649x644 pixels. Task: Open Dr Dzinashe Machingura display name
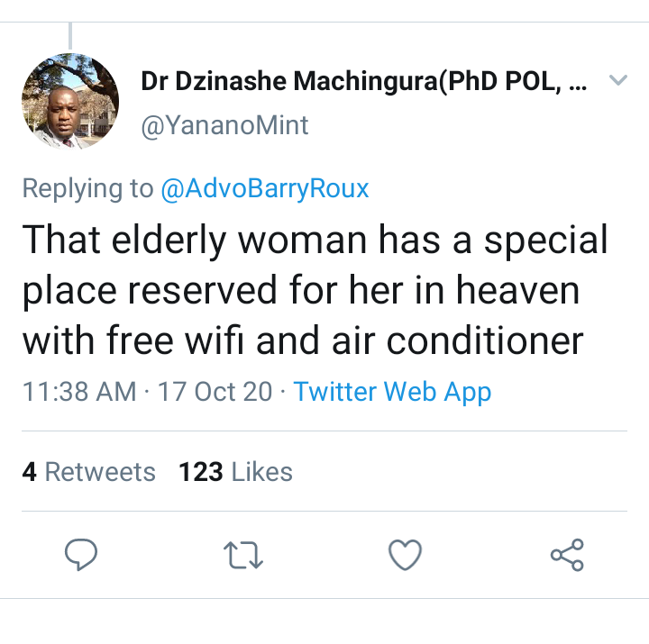[363, 81]
